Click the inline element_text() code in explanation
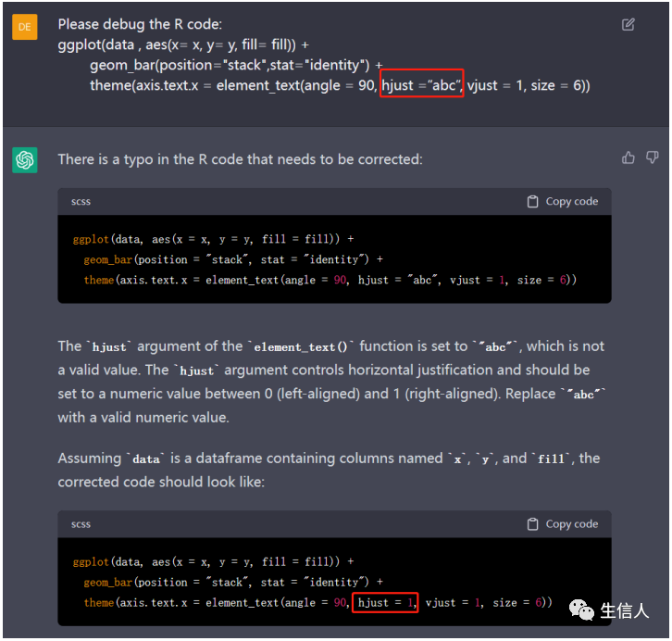The width and height of the screenshot is (672, 641). (x=301, y=346)
